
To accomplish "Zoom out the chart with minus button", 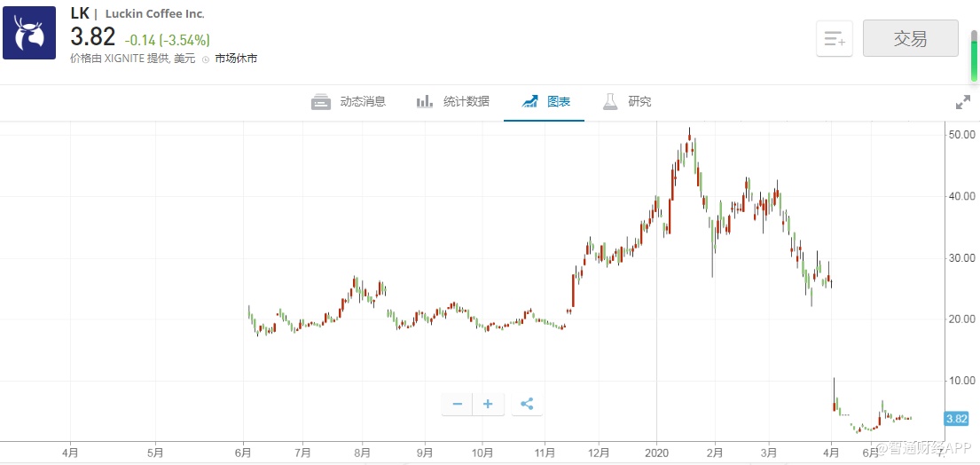I will pyautogui.click(x=457, y=404).
